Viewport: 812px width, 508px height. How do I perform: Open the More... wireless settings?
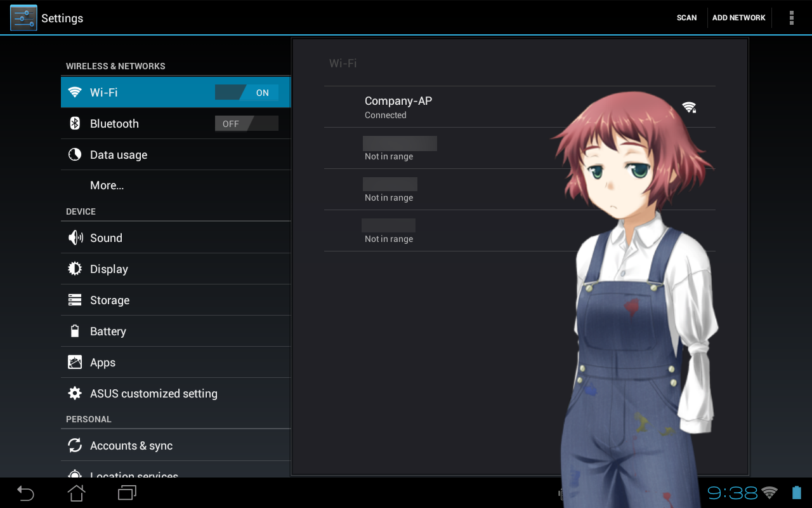[x=176, y=185]
